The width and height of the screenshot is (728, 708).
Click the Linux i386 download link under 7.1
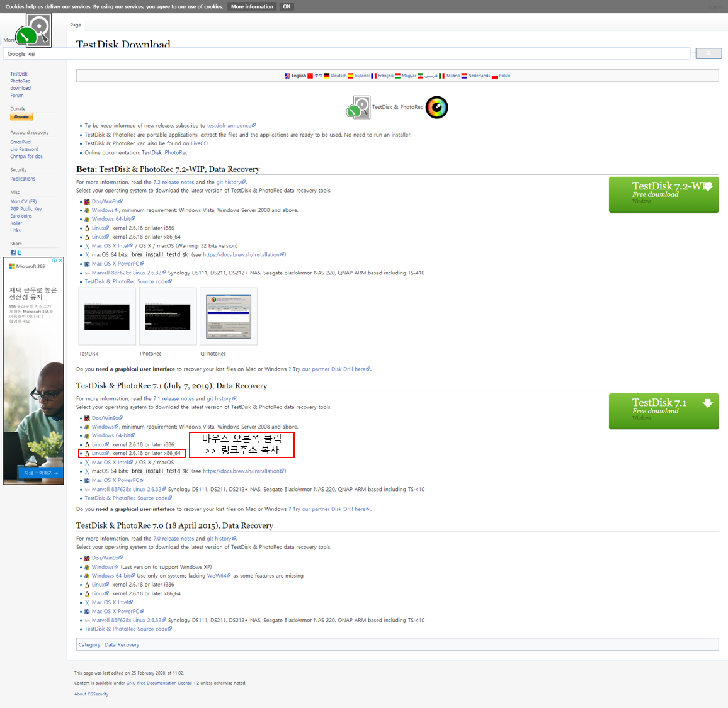(x=100, y=445)
